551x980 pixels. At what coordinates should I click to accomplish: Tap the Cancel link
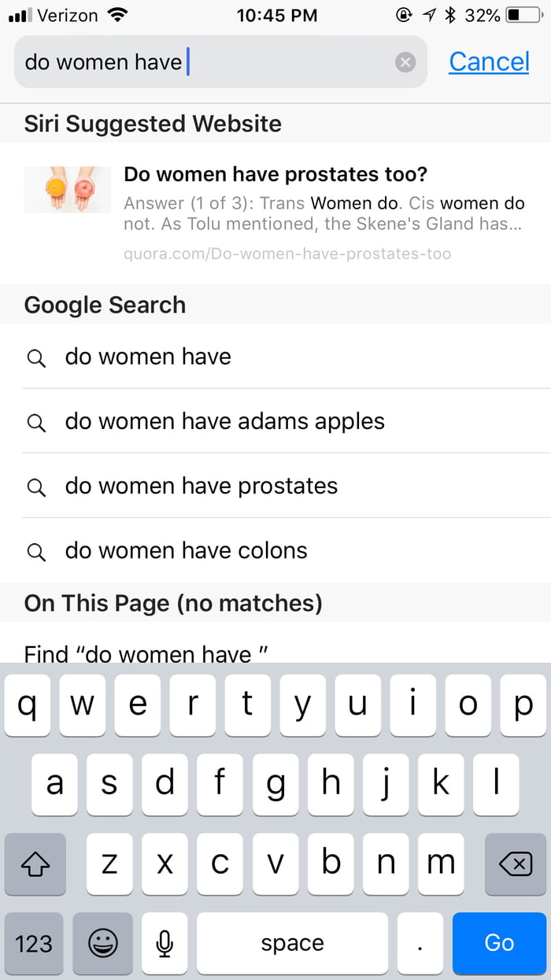pos(489,61)
